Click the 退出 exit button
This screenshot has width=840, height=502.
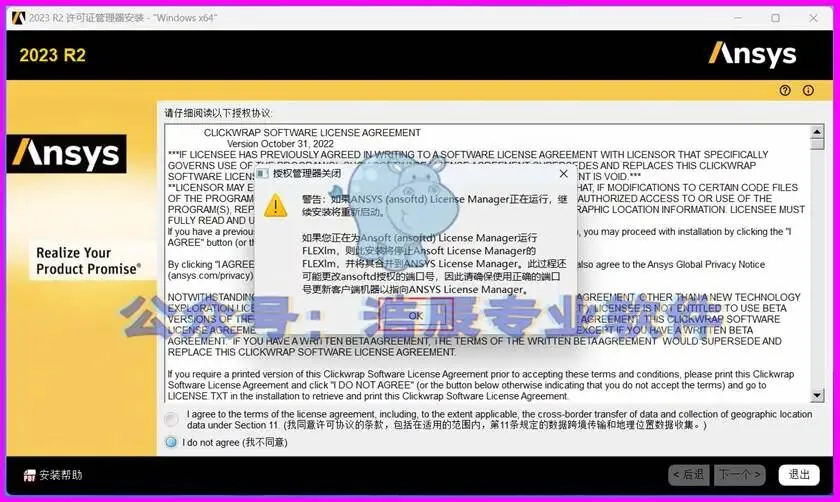pyautogui.click(x=799, y=475)
